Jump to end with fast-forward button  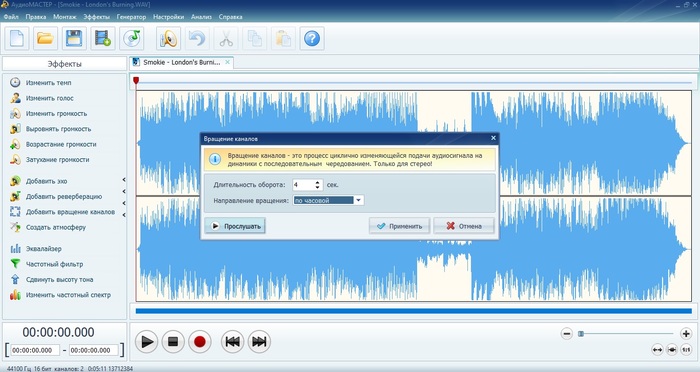pos(259,342)
